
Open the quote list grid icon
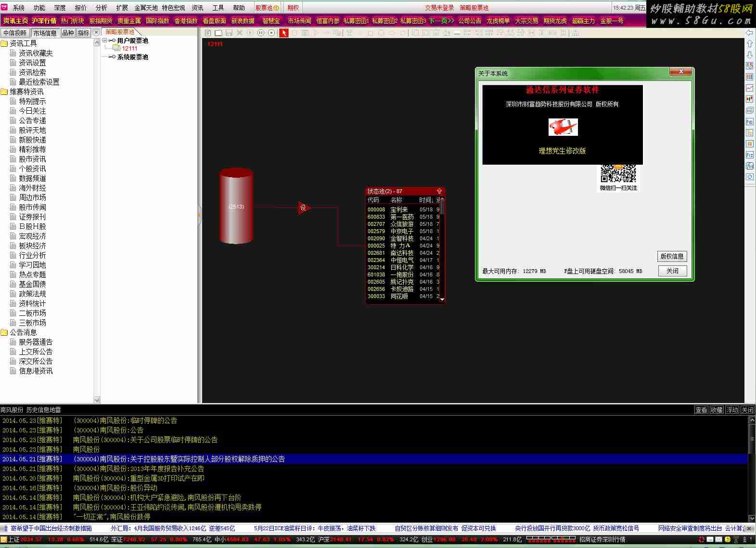coord(750,77)
